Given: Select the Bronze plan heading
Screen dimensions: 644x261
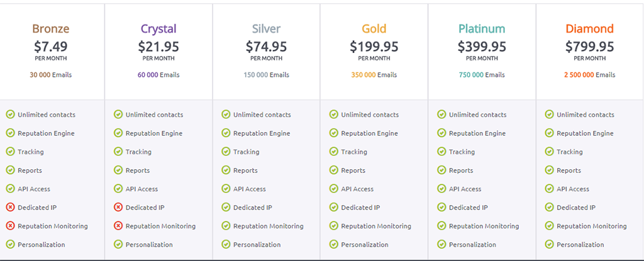Looking at the screenshot, I should point(51,29).
